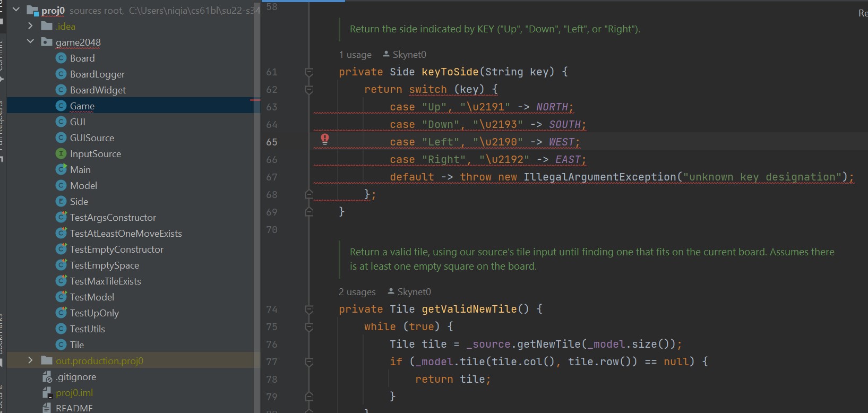The width and height of the screenshot is (868, 413).
Task: Expand the out.production.proj0 folder
Action: 30,360
